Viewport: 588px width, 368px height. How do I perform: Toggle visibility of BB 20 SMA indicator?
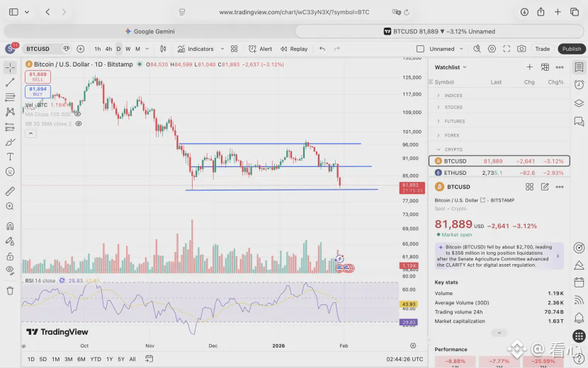pos(78,123)
